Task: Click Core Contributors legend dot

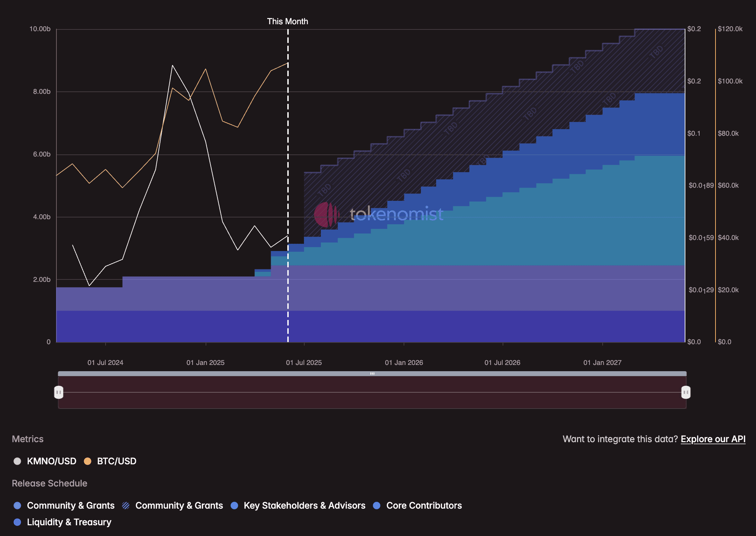Action: pyautogui.click(x=377, y=506)
